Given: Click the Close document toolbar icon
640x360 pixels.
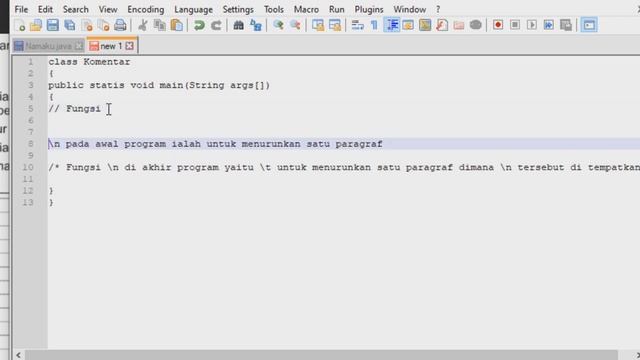Looking at the screenshot, I should pyautogui.click(x=87, y=25).
